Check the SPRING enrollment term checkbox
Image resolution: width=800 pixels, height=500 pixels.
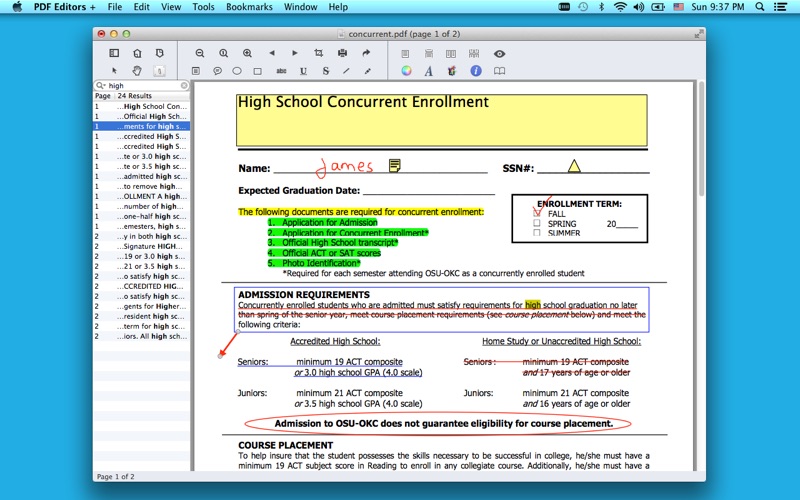(537, 223)
